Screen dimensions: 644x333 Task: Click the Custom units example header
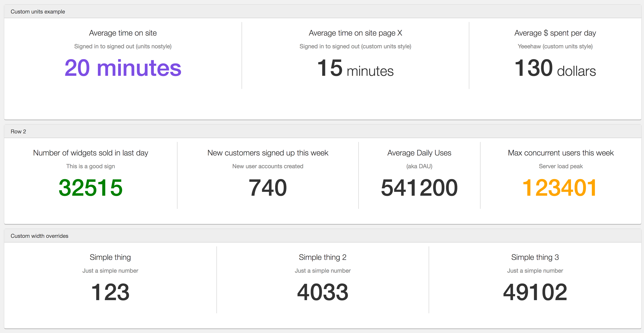(323, 12)
